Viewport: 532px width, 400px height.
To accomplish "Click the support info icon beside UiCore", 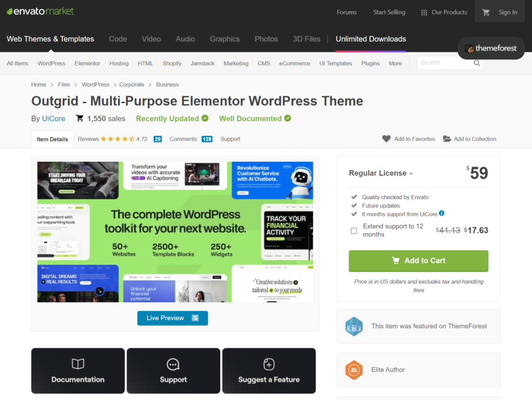I will (x=442, y=213).
